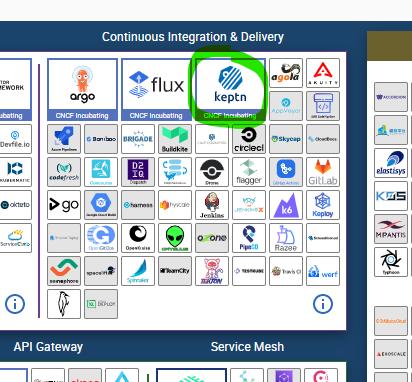The height and width of the screenshot is (382, 412).
Task: Select the XL Deploy tile
Action: coord(101,304)
